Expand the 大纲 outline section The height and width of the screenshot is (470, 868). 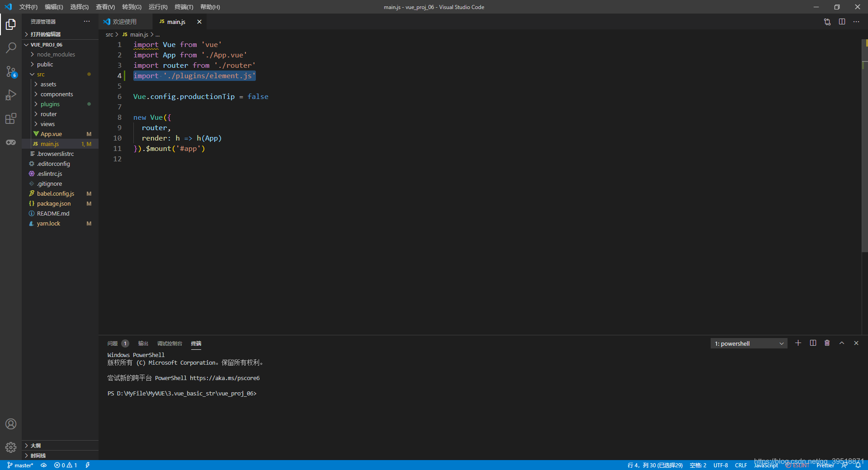click(x=60, y=446)
